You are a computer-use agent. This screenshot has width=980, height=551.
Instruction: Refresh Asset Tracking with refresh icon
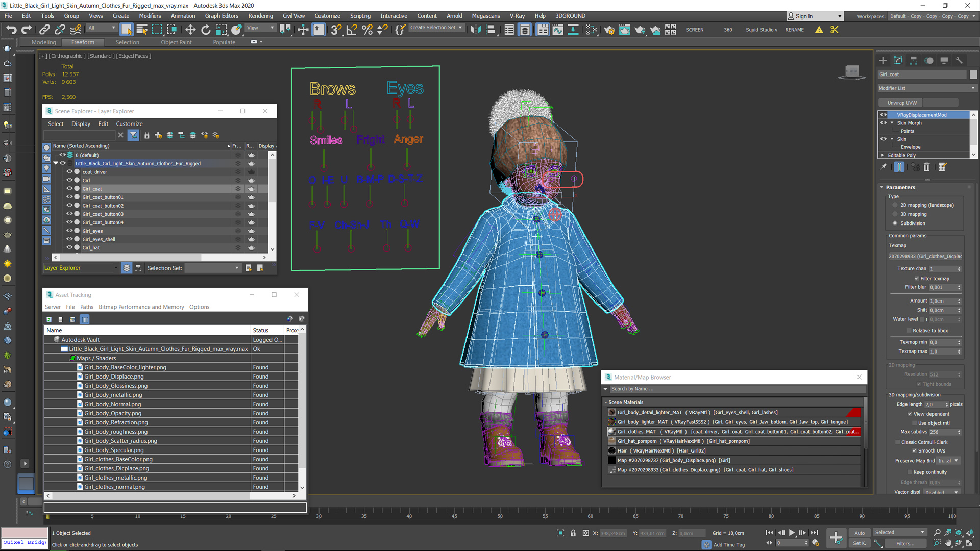pos(49,319)
